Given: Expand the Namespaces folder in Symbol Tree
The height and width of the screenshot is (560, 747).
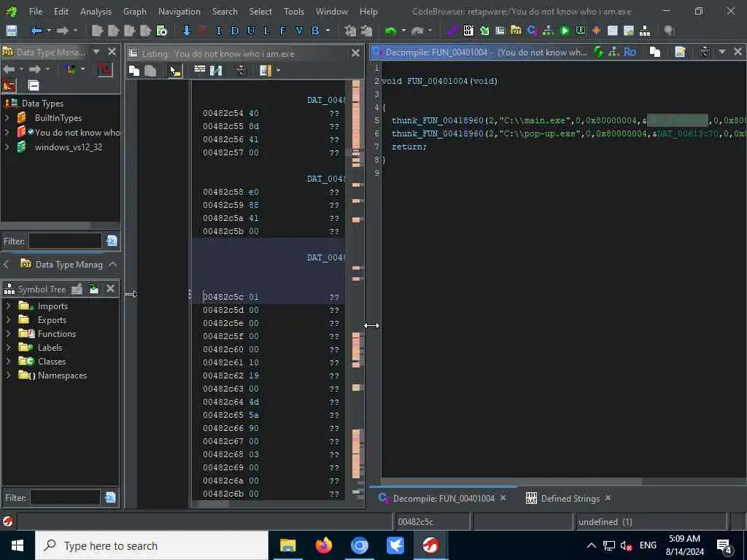Looking at the screenshot, I should [x=8, y=375].
